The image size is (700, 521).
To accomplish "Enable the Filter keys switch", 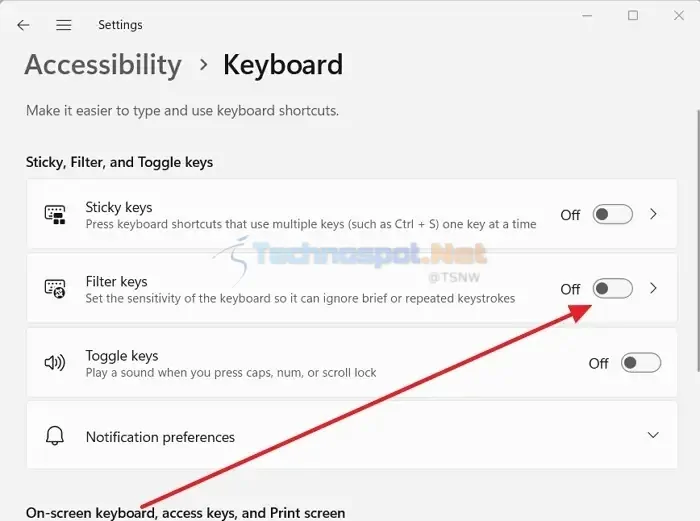I will (612, 288).
